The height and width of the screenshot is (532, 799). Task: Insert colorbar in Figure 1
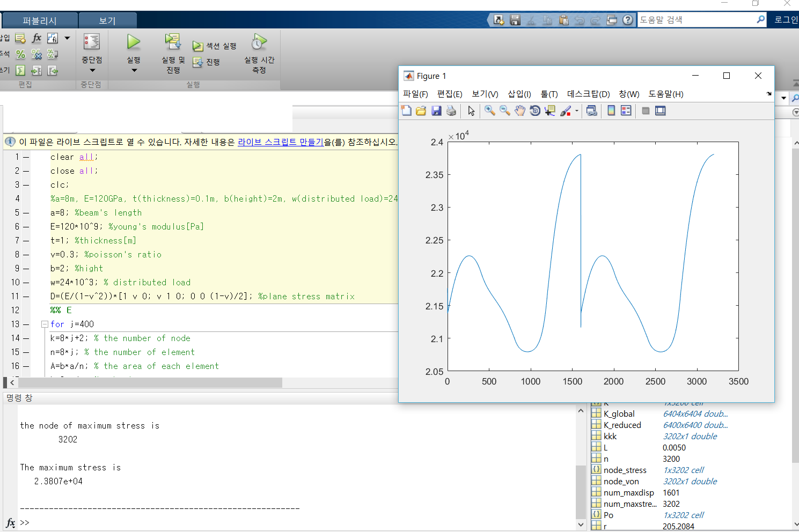[x=611, y=110]
